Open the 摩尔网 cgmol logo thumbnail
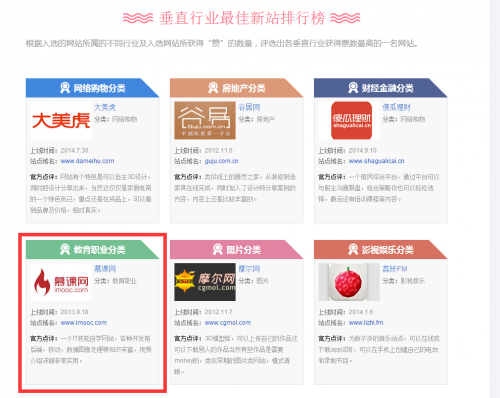The width and height of the screenshot is (500, 398). [205, 282]
